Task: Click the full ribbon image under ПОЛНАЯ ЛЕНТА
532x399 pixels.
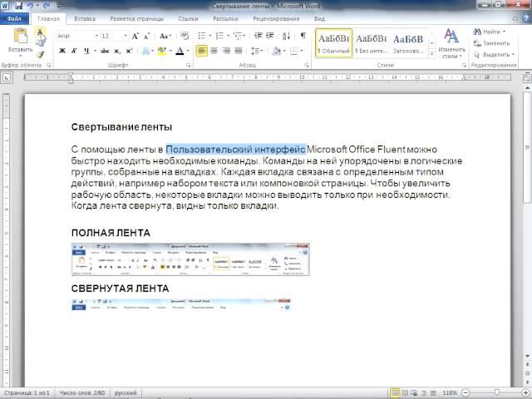Action: (x=190, y=259)
